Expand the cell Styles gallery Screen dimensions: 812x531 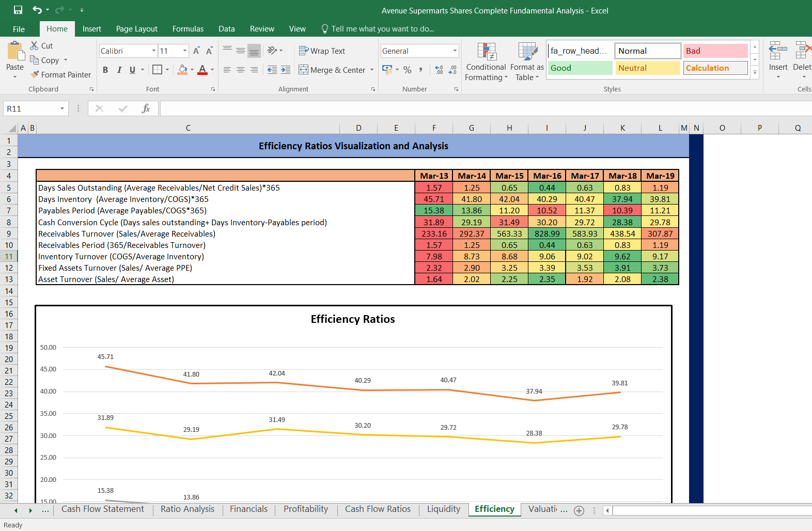pyautogui.click(x=755, y=73)
